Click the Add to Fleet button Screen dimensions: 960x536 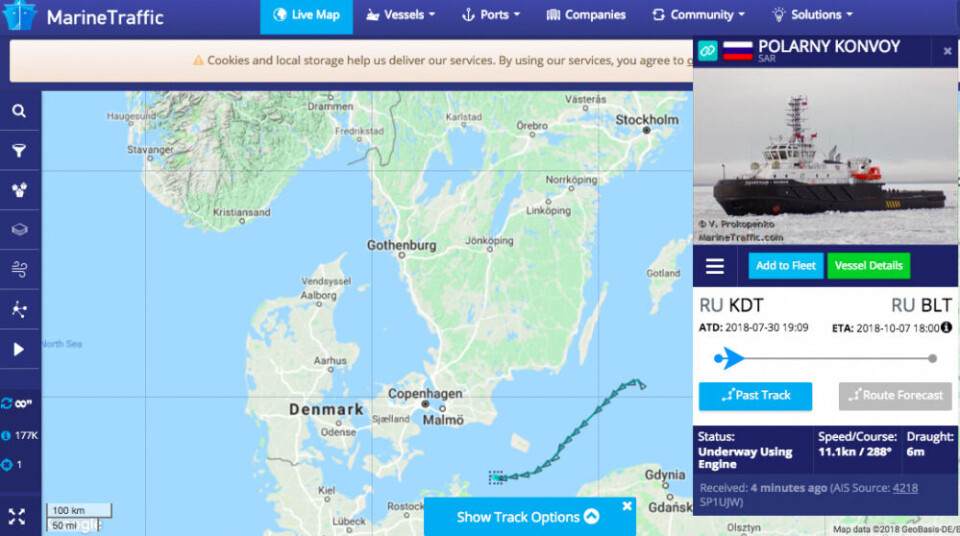[x=786, y=266]
